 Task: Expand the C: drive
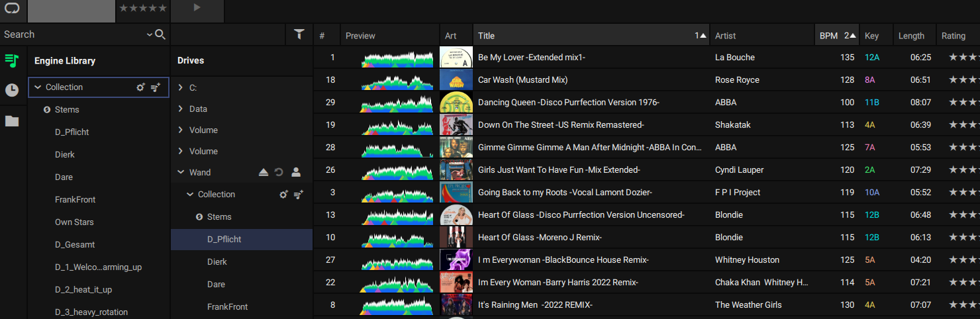pyautogui.click(x=181, y=87)
